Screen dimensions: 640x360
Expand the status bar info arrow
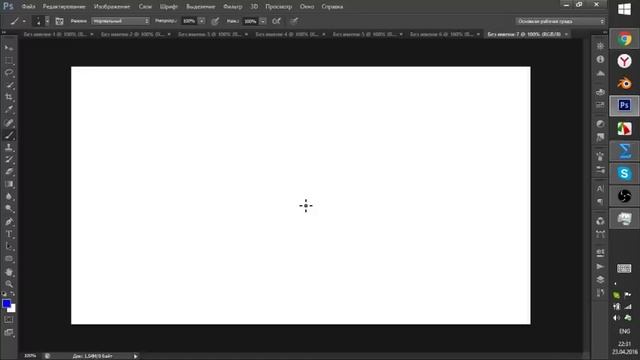point(136,356)
